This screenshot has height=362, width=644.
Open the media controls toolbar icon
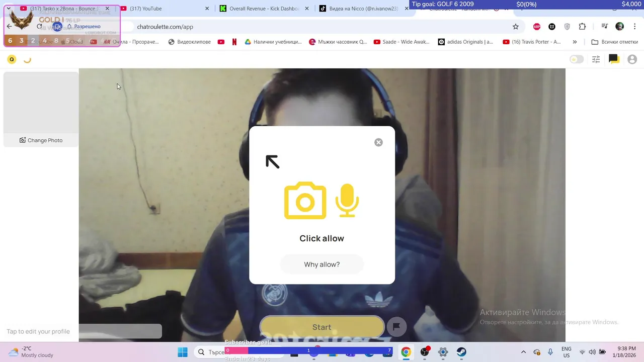pyautogui.click(x=604, y=27)
